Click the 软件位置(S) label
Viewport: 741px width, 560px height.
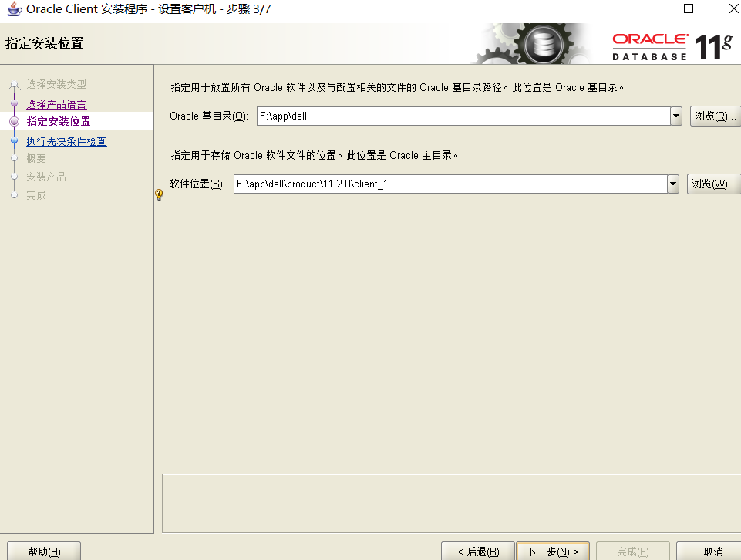coord(197,184)
